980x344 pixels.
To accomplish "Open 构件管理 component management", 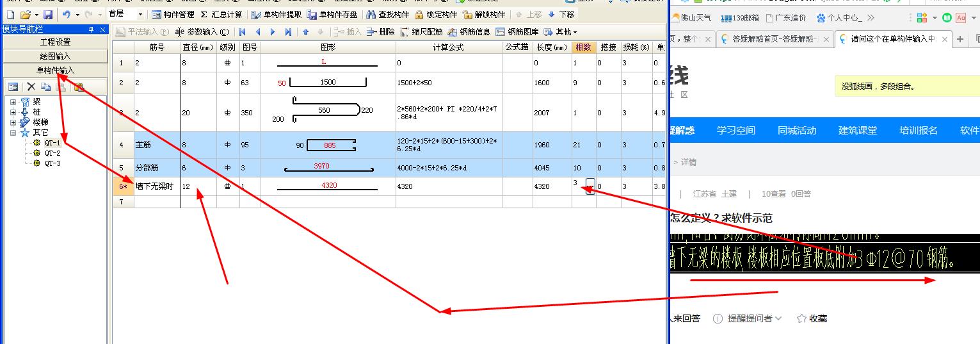I will point(173,14).
